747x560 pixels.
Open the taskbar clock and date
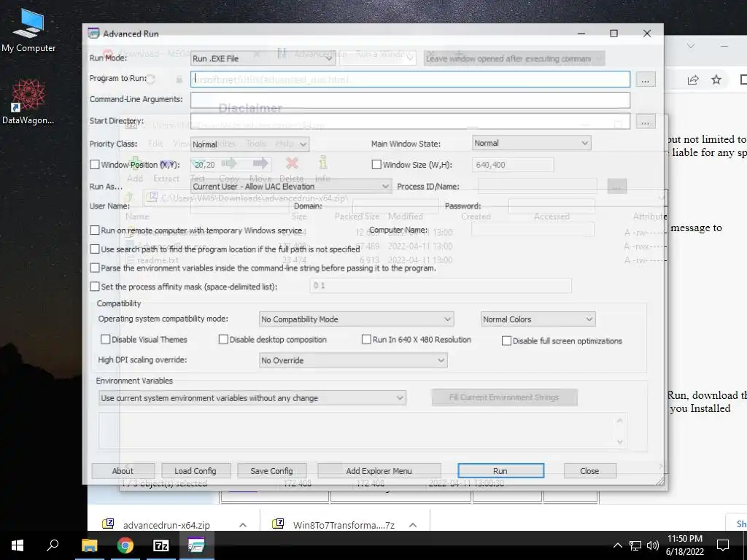[684, 545]
